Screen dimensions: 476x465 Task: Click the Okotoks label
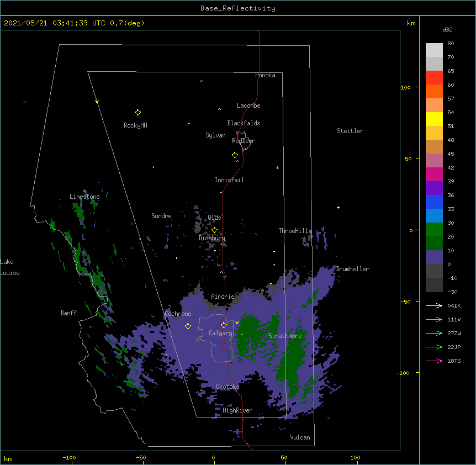[228, 387]
